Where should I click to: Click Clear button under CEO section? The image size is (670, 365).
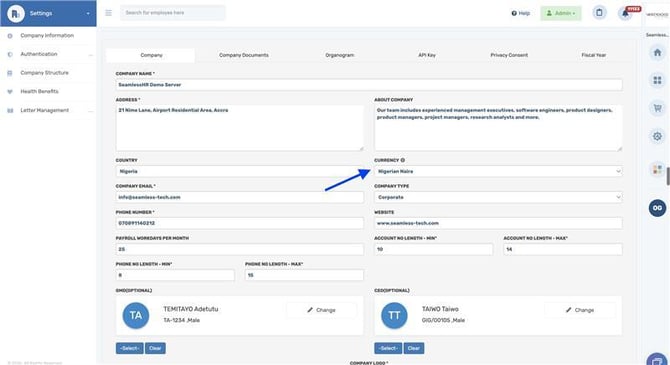tap(414, 348)
